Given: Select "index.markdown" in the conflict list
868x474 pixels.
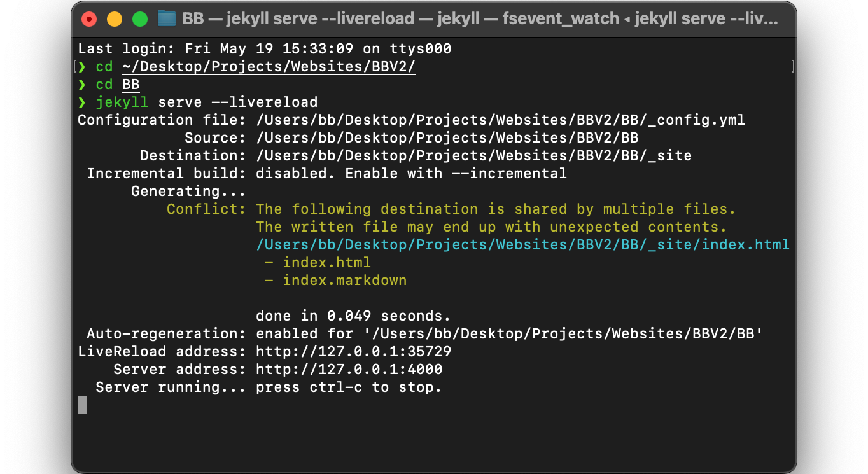Looking at the screenshot, I should click(x=345, y=280).
